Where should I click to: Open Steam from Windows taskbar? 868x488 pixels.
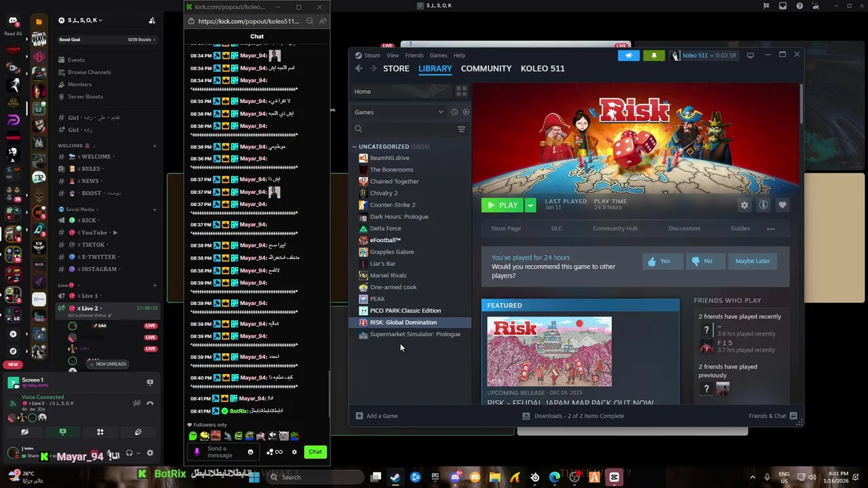click(x=395, y=477)
